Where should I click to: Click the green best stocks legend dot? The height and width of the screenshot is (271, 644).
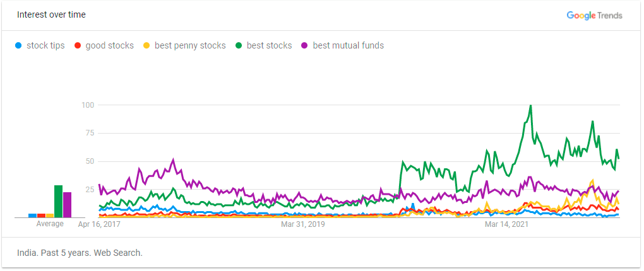[238, 45]
